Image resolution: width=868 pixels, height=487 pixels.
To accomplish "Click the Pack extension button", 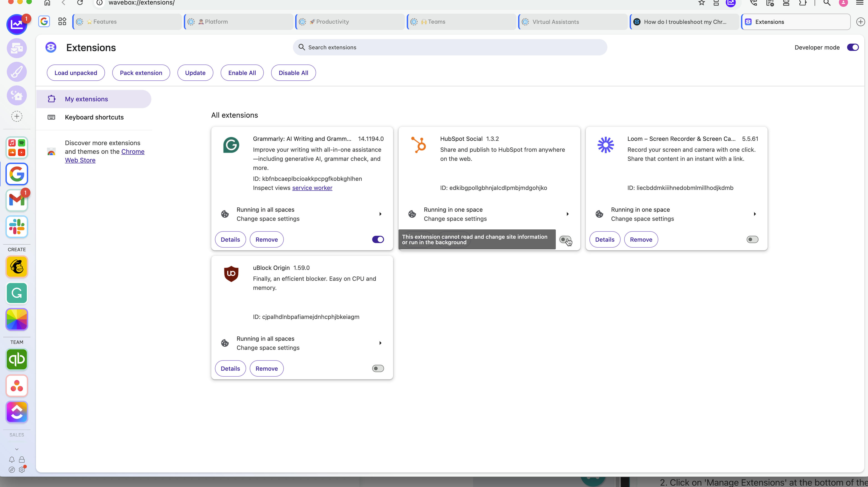I will click(141, 73).
